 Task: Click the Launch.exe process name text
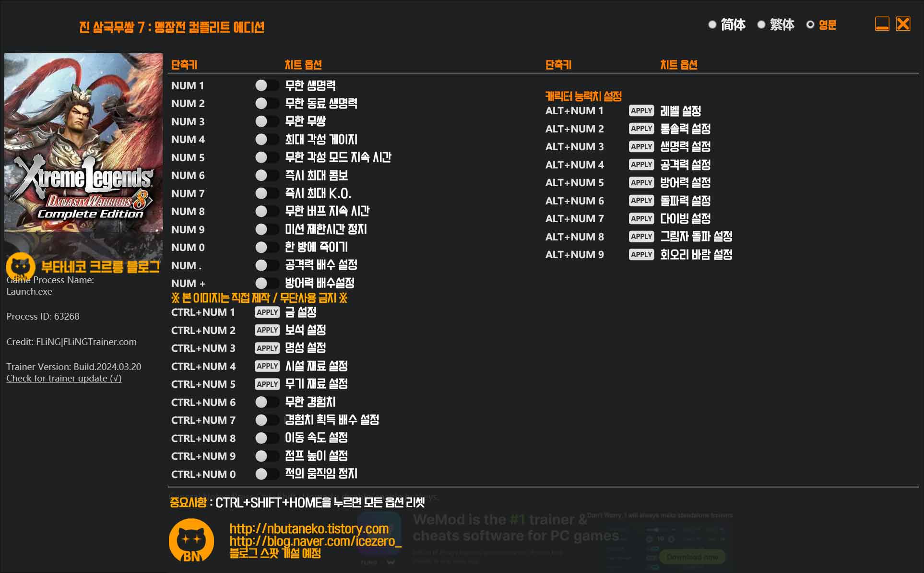[29, 291]
